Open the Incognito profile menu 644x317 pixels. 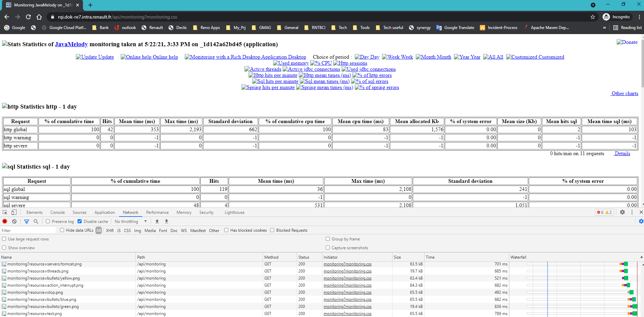pos(616,17)
